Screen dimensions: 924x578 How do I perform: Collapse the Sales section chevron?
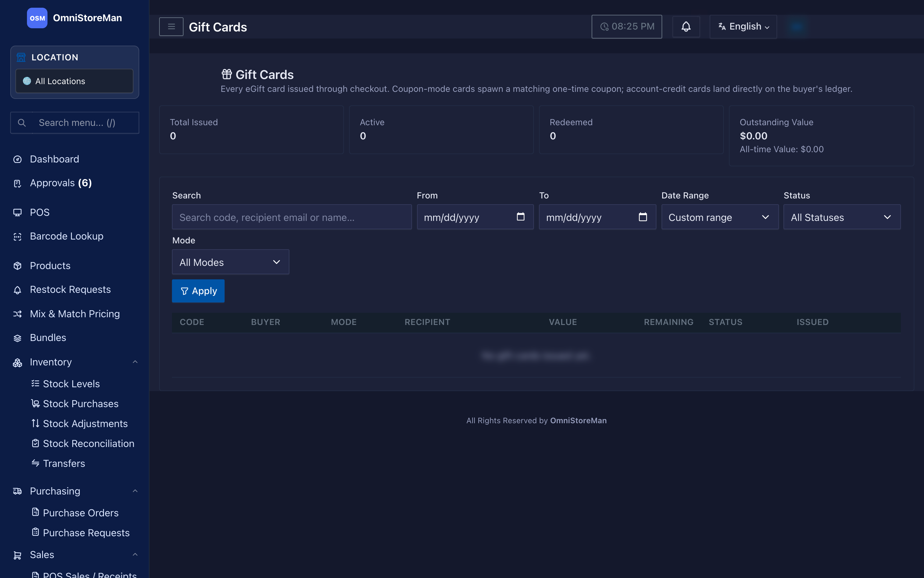pos(135,554)
